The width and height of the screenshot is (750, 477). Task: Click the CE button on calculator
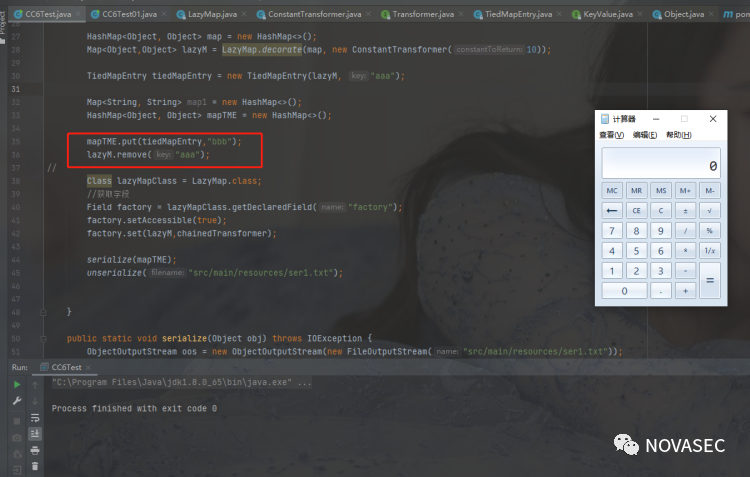click(x=636, y=211)
